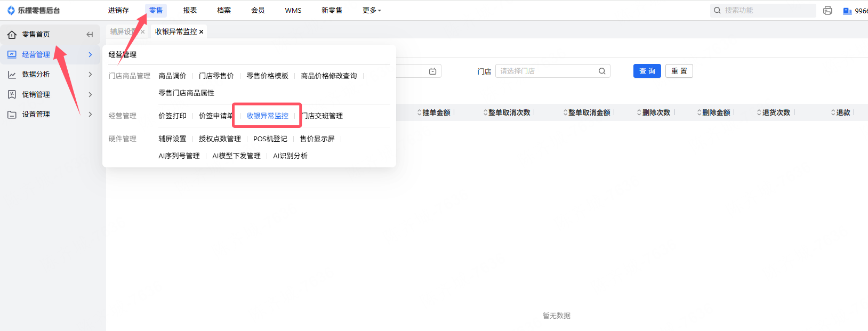Image resolution: width=868 pixels, height=331 pixels.
Task: Click the 设置管理 folder icon
Action: pyautogui.click(x=12, y=115)
